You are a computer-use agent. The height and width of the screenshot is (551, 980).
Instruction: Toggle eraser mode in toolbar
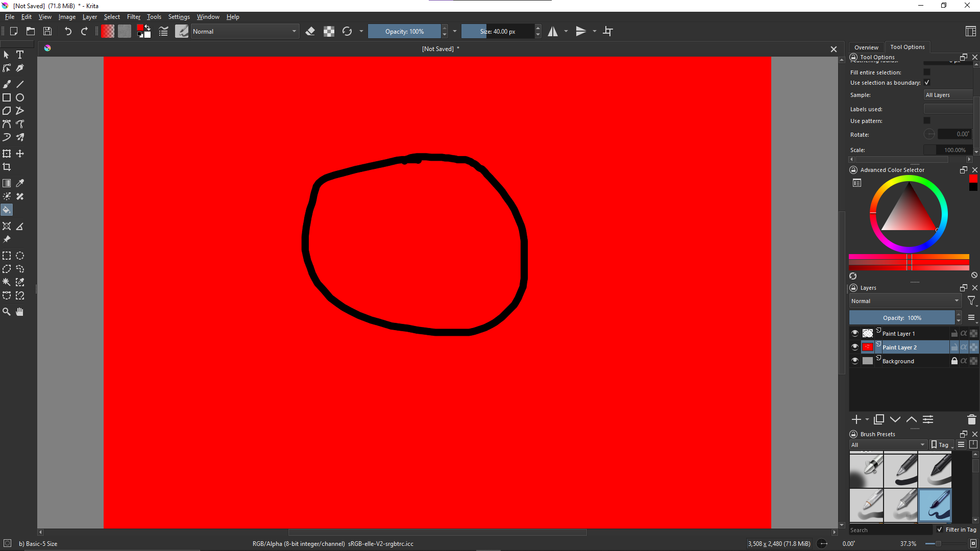tap(310, 32)
